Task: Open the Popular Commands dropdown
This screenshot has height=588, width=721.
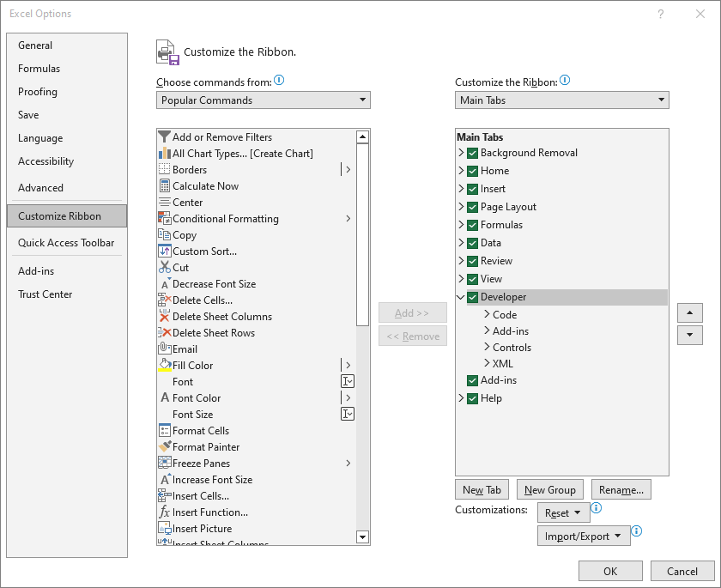Action: coord(263,100)
